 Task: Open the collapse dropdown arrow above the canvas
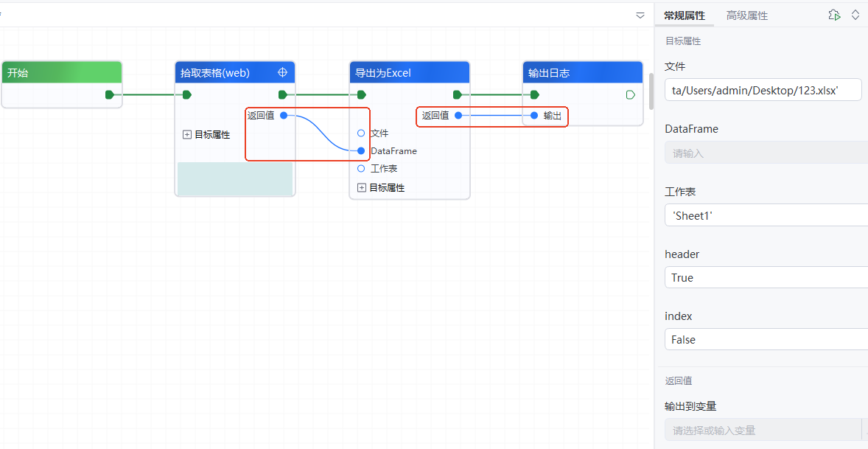(640, 15)
